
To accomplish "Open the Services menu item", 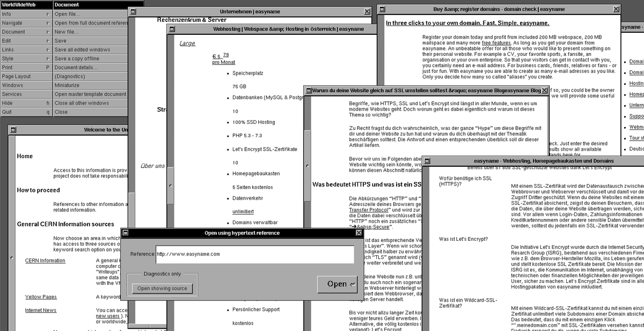I will click(26, 94).
